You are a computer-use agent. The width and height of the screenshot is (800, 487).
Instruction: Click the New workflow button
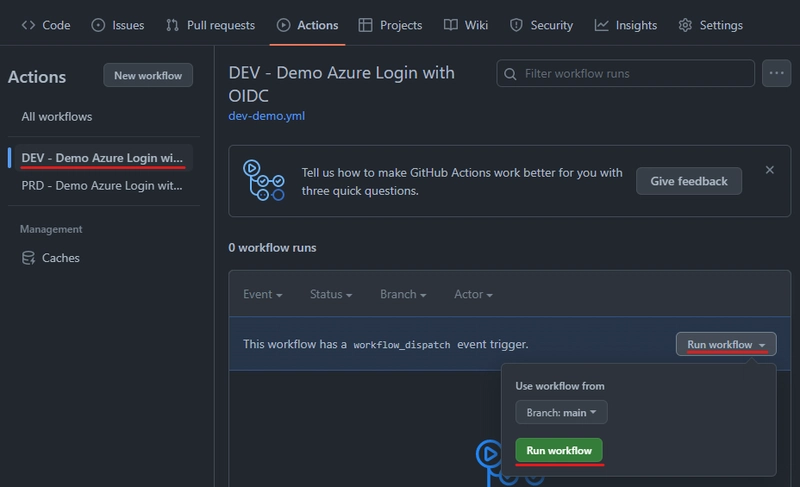point(148,75)
